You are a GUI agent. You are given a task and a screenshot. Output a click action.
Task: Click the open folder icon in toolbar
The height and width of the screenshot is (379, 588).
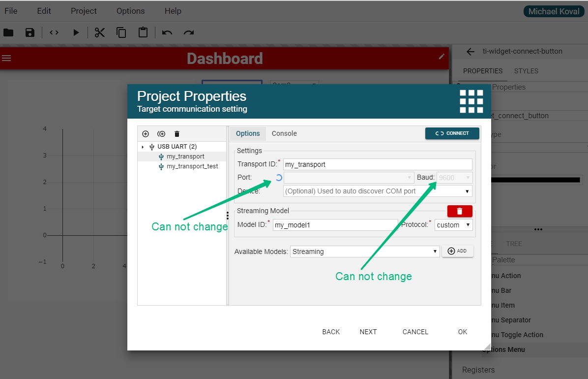[8, 32]
